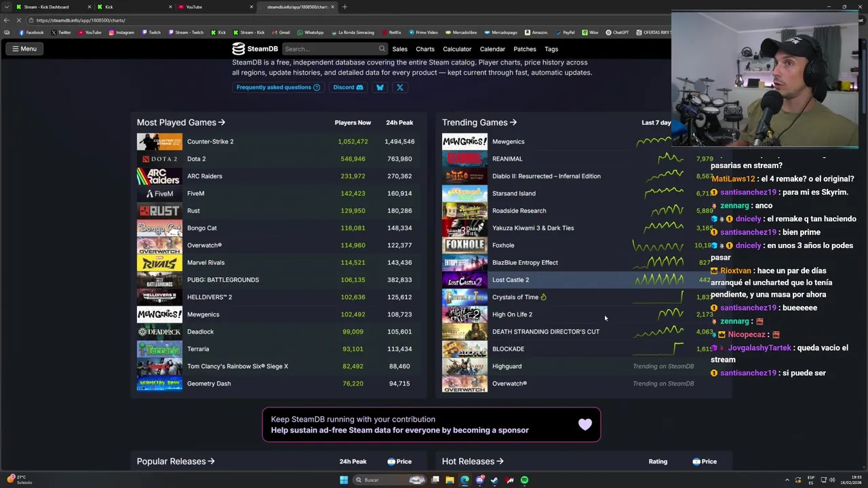Select Geometry Dash in Most Played list

[x=278, y=384]
